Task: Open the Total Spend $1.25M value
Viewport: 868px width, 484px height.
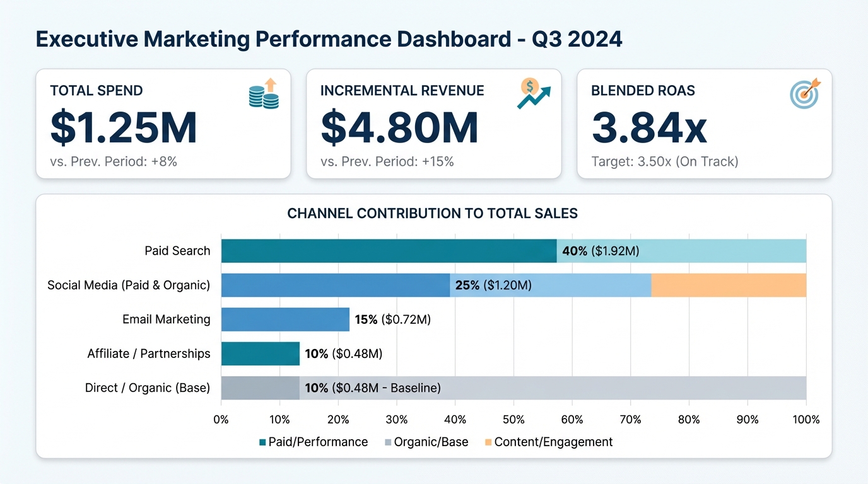Action: pyautogui.click(x=124, y=127)
